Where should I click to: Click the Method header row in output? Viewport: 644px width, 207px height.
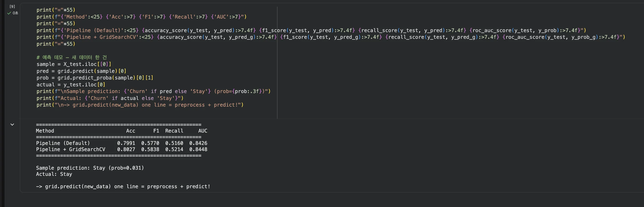click(121, 131)
